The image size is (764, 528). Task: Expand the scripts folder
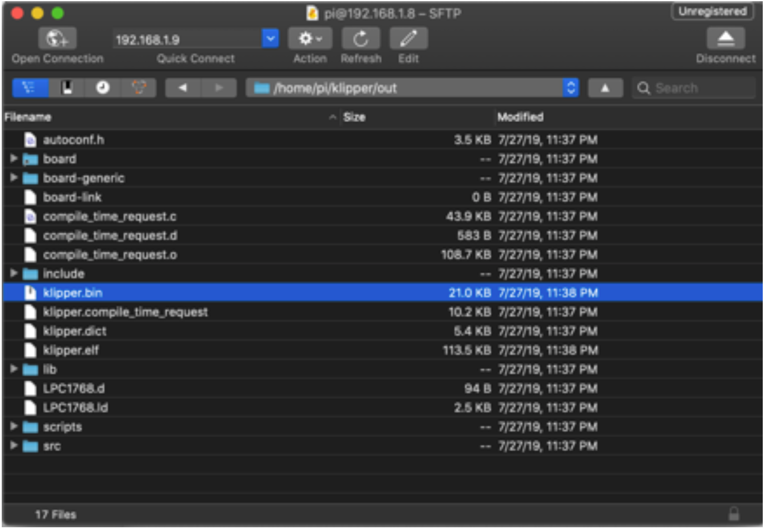pos(13,427)
